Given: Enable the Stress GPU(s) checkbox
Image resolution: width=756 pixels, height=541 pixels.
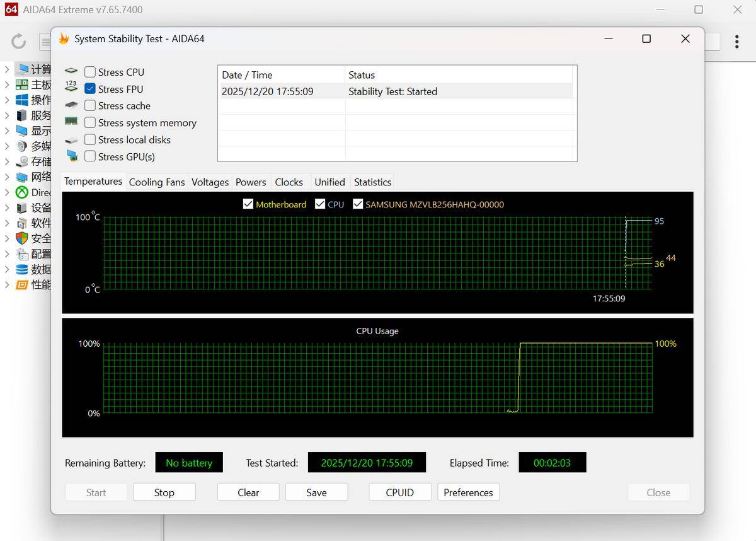Looking at the screenshot, I should click(90, 156).
